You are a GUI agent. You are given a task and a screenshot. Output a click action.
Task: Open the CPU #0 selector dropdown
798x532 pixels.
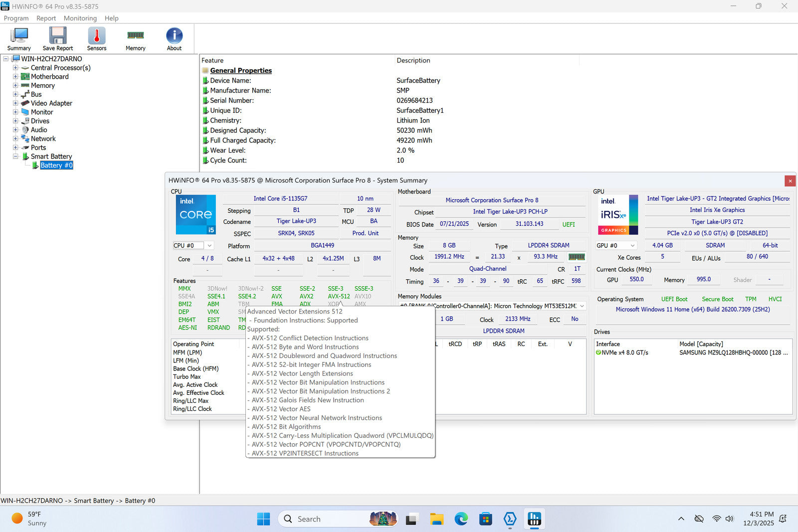tap(209, 245)
